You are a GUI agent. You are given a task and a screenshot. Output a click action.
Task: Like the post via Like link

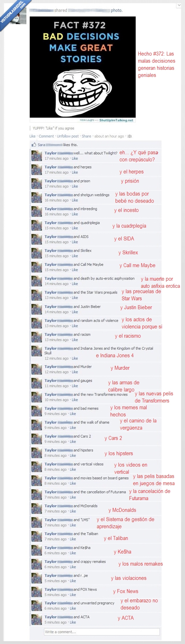32,136
